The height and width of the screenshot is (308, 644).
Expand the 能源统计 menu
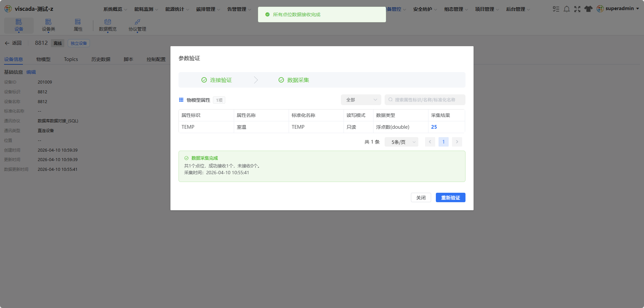click(177, 9)
